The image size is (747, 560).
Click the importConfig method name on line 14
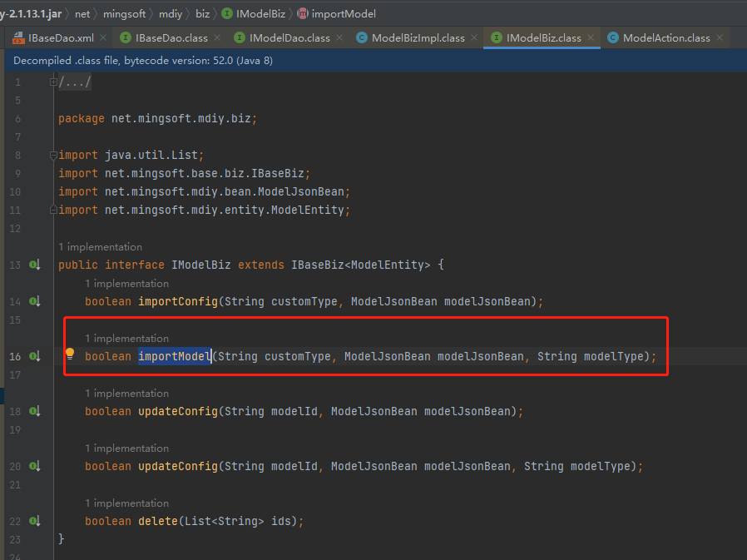coord(178,302)
